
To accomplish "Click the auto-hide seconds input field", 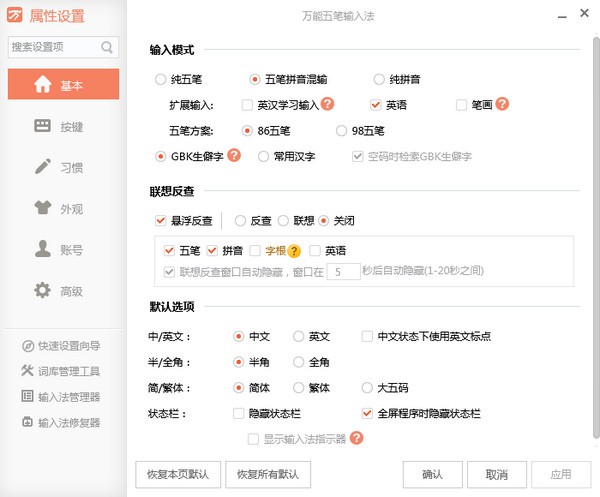I will (343, 271).
